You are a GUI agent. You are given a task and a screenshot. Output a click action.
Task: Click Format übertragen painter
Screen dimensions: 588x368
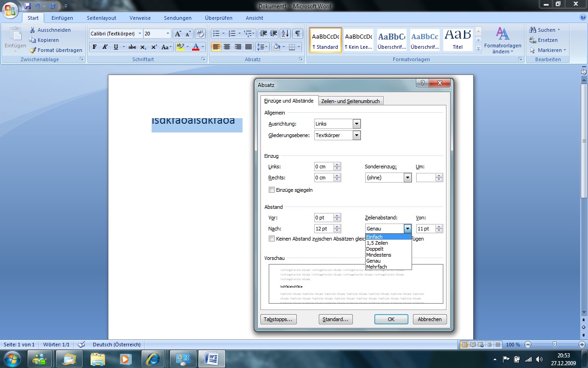pyautogui.click(x=56, y=50)
